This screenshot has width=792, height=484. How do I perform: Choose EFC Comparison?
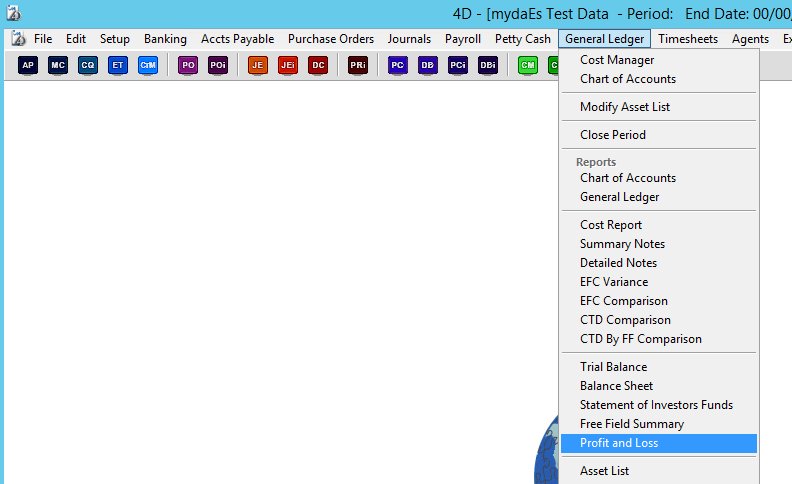point(659,301)
